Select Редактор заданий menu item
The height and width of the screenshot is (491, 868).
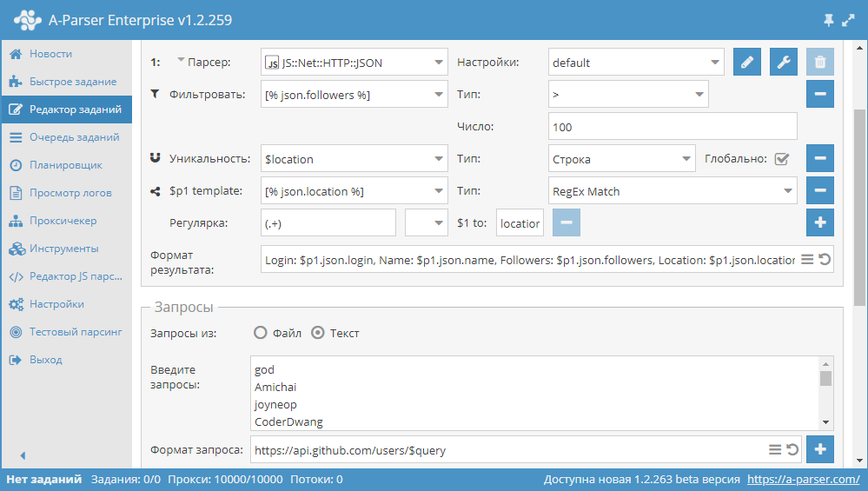[66, 109]
